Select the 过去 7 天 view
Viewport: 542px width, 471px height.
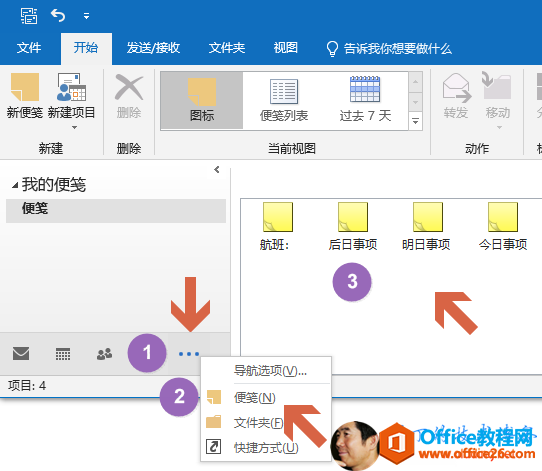365,101
